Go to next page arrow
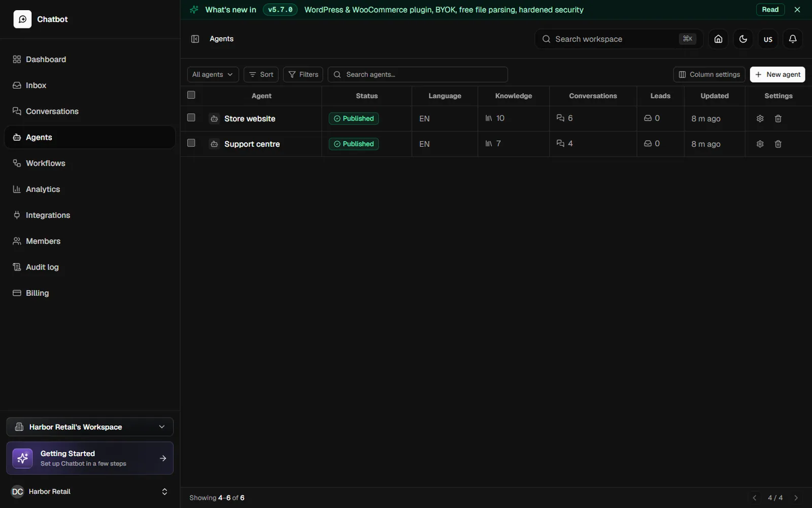 (x=796, y=498)
